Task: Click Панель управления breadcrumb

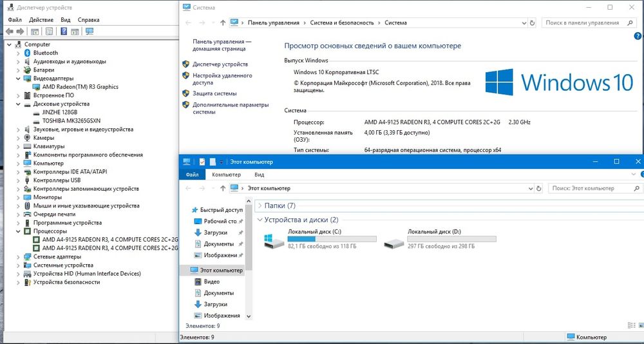Action: pyautogui.click(x=274, y=23)
